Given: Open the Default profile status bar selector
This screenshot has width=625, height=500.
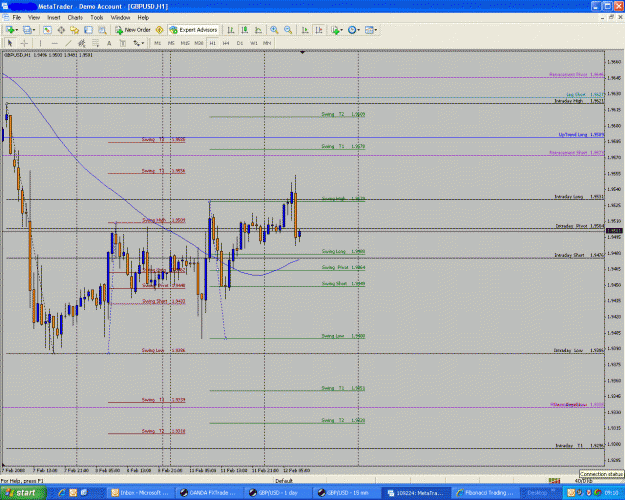Looking at the screenshot, I should (x=284, y=480).
